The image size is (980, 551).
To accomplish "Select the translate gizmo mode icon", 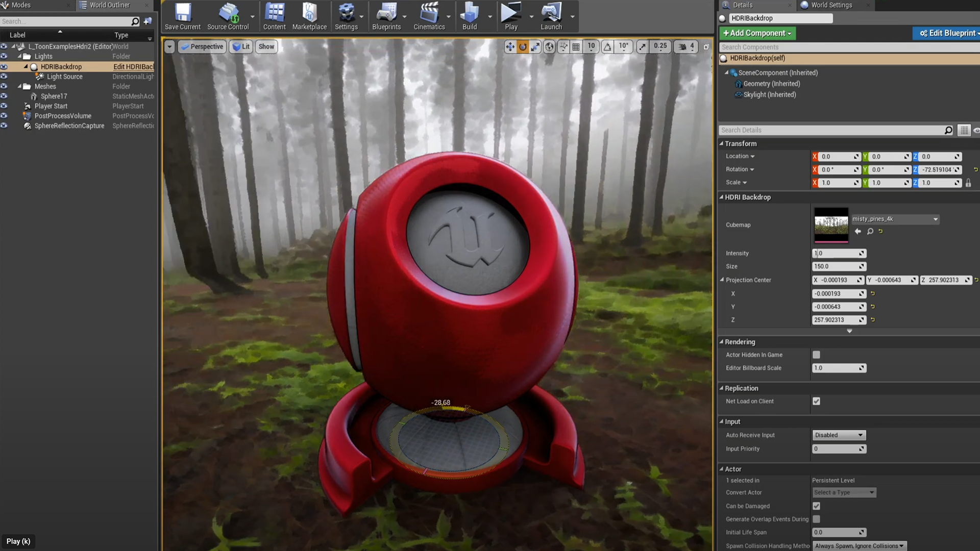I will pyautogui.click(x=509, y=47).
